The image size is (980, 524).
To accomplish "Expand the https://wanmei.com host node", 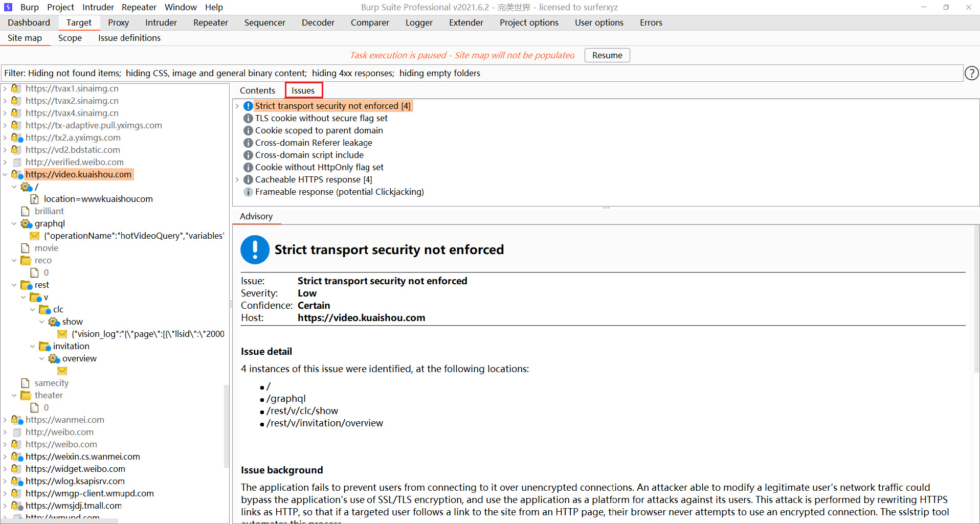I will pos(5,420).
